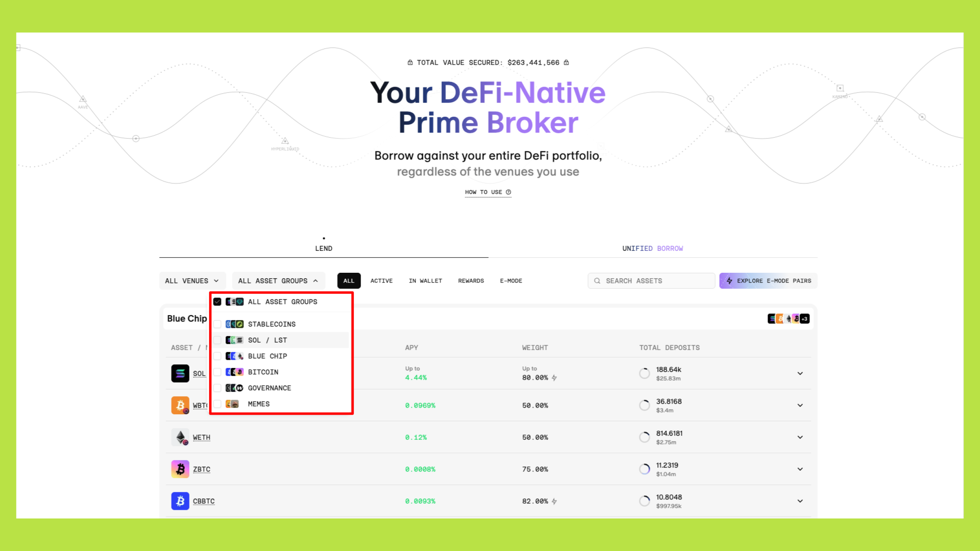The height and width of the screenshot is (551, 980).
Task: Open the How To Use link
Action: tap(483, 192)
